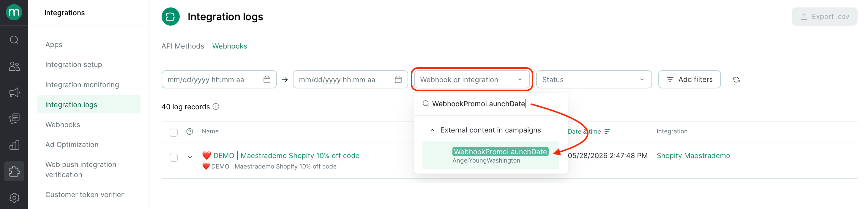This screenshot has width=868, height=209.
Task: Open the Shopify Maestrademo integration link
Action: (693, 155)
